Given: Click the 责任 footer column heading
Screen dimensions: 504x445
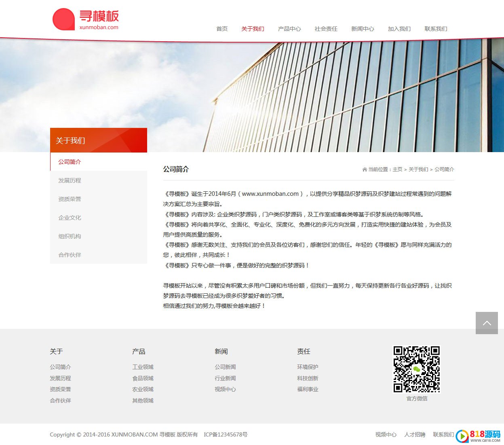Looking at the screenshot, I should point(304,352).
